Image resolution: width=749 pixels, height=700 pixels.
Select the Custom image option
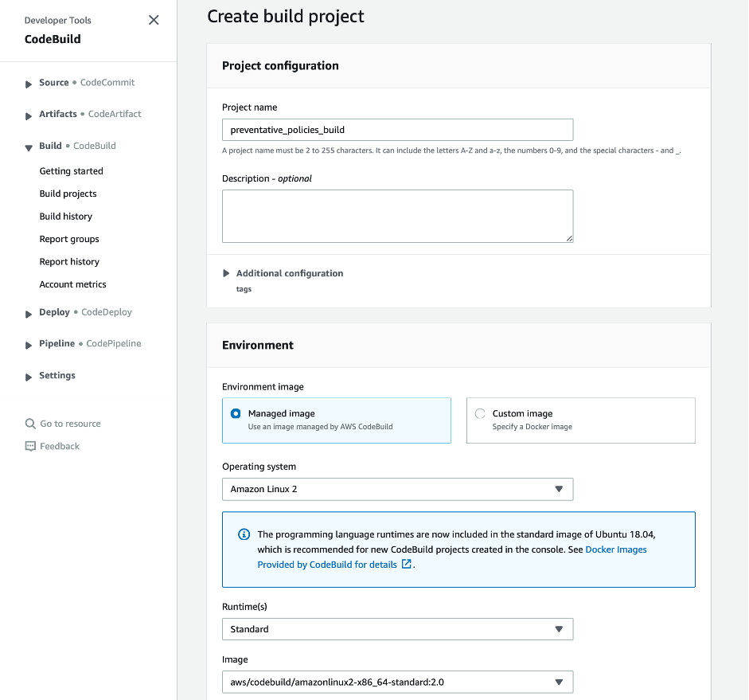click(x=480, y=413)
